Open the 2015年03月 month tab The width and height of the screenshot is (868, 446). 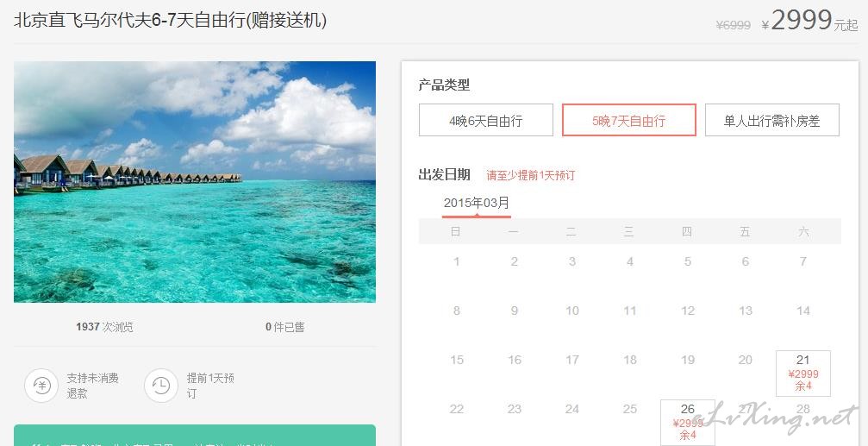tap(476, 204)
